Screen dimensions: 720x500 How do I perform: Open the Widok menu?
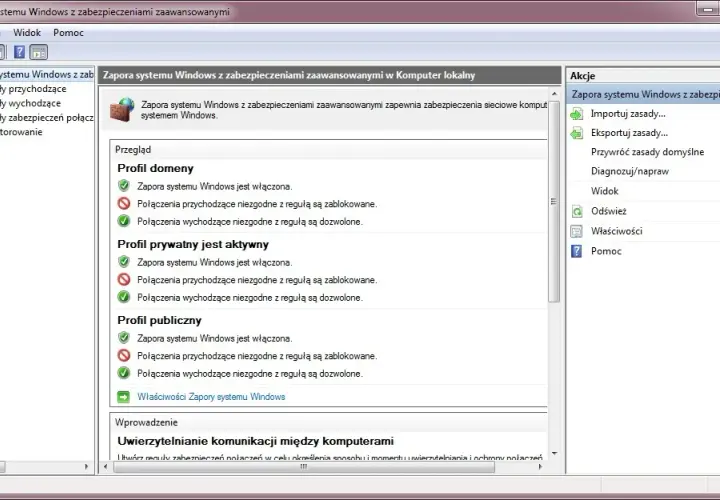pyautogui.click(x=27, y=33)
